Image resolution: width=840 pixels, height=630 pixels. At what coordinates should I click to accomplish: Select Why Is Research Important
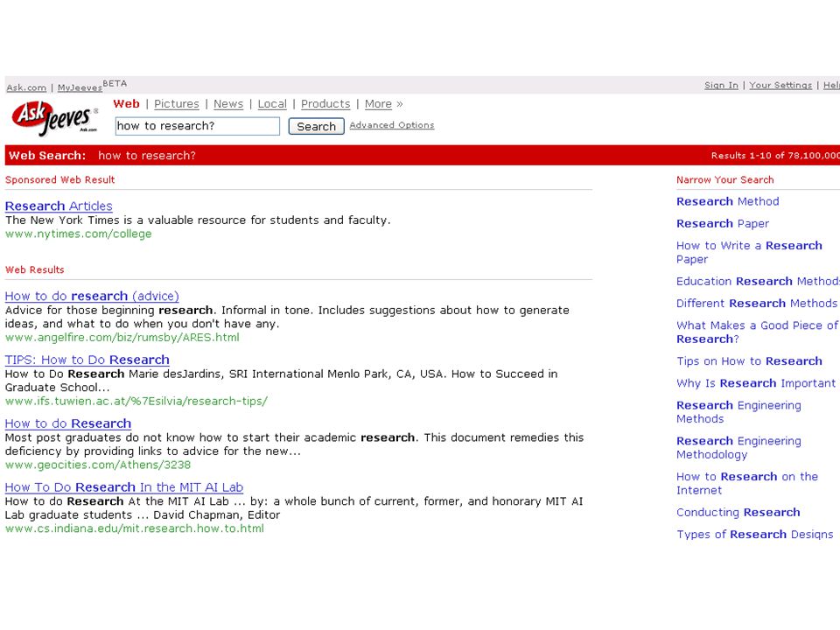(x=755, y=383)
